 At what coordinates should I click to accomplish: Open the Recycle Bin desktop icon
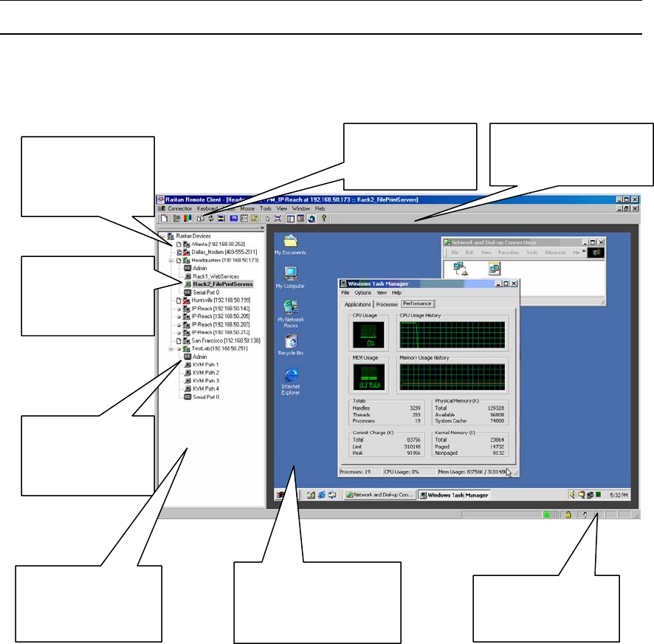[x=290, y=344]
